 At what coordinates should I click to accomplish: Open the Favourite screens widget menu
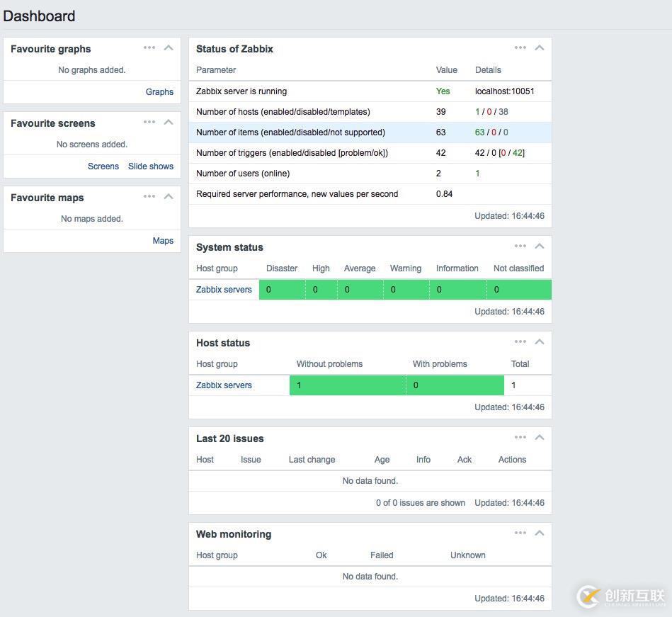coord(149,122)
